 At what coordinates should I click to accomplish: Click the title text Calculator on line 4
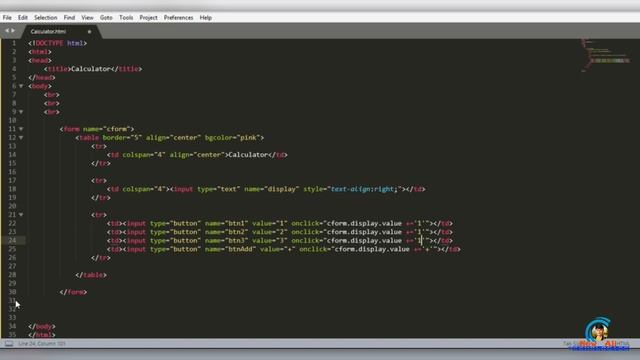pos(91,69)
